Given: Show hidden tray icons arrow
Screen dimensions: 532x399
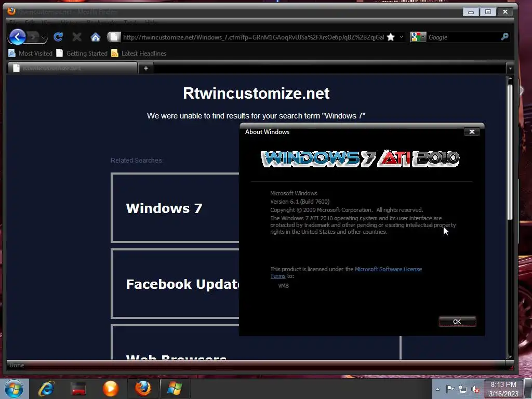Looking at the screenshot, I should 437,389.
